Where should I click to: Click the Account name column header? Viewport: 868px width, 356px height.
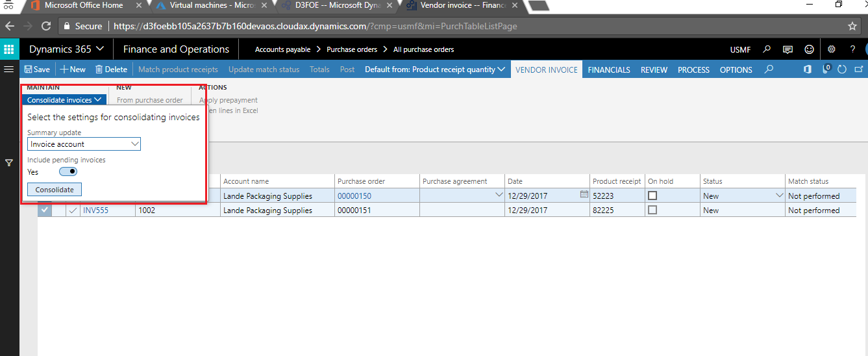pos(246,181)
